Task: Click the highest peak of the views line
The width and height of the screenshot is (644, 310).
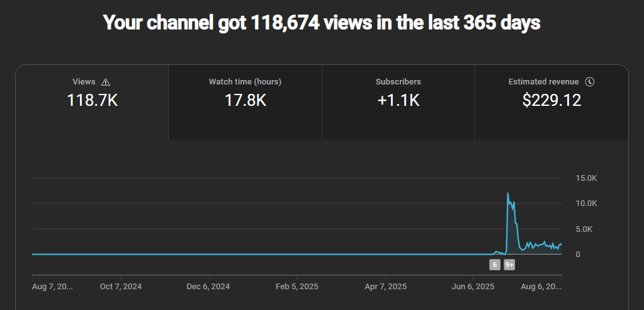Action: 508,193
